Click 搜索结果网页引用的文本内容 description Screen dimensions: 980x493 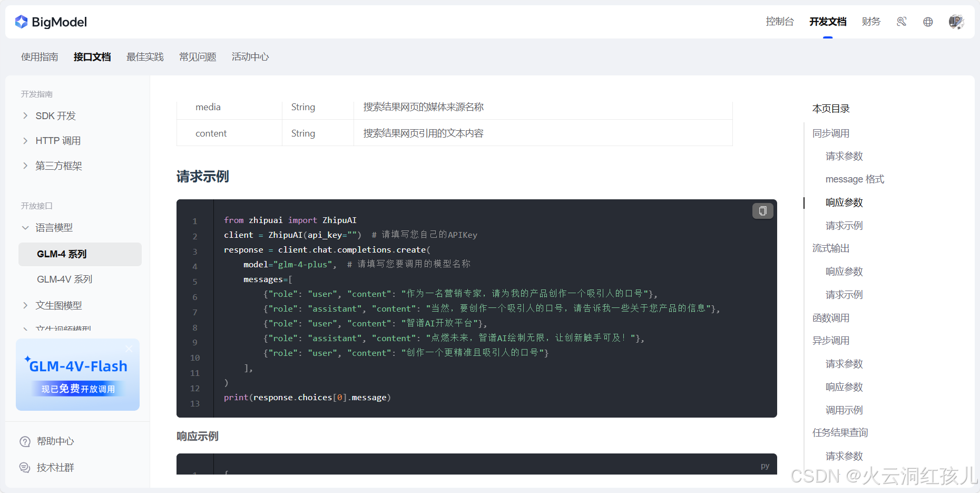click(x=423, y=133)
